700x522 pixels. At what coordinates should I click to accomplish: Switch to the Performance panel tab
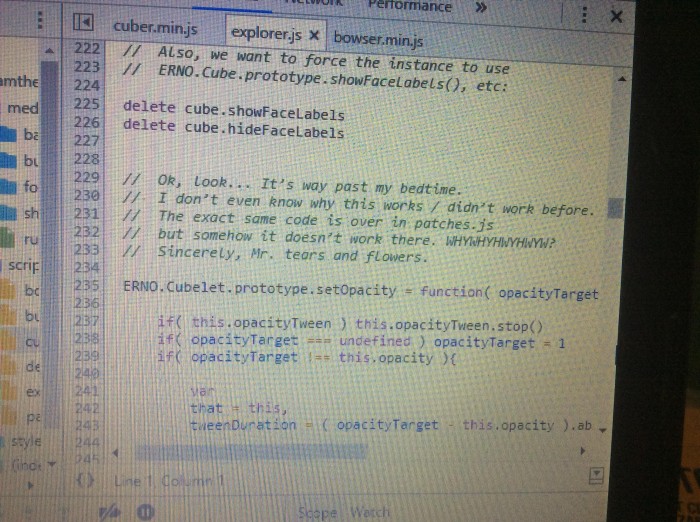[x=410, y=6]
